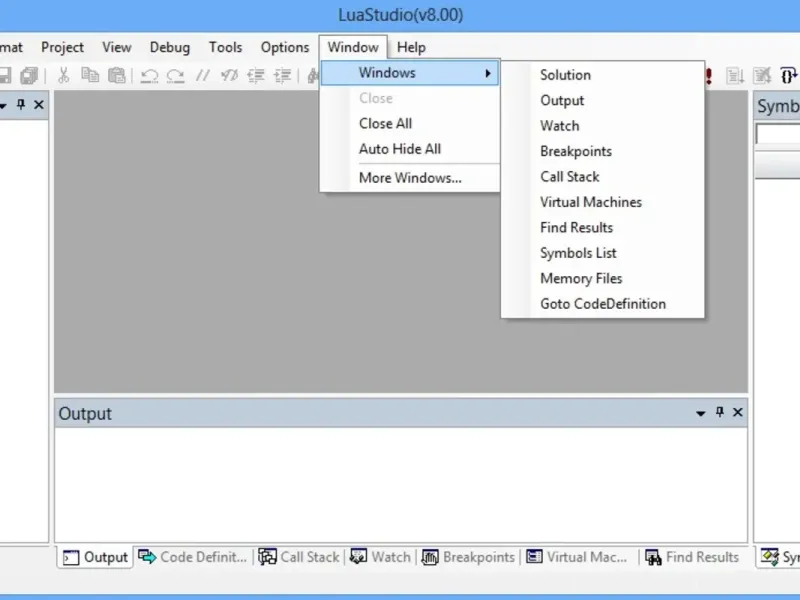Click inside the Output text area
The height and width of the screenshot is (600, 800).
click(x=401, y=485)
